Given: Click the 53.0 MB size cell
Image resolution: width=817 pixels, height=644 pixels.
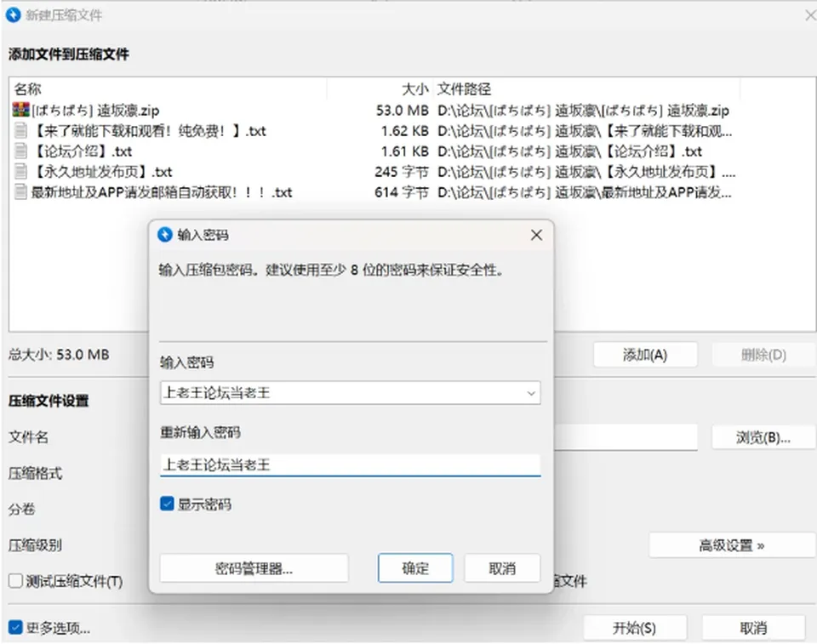Looking at the screenshot, I should 403,111.
